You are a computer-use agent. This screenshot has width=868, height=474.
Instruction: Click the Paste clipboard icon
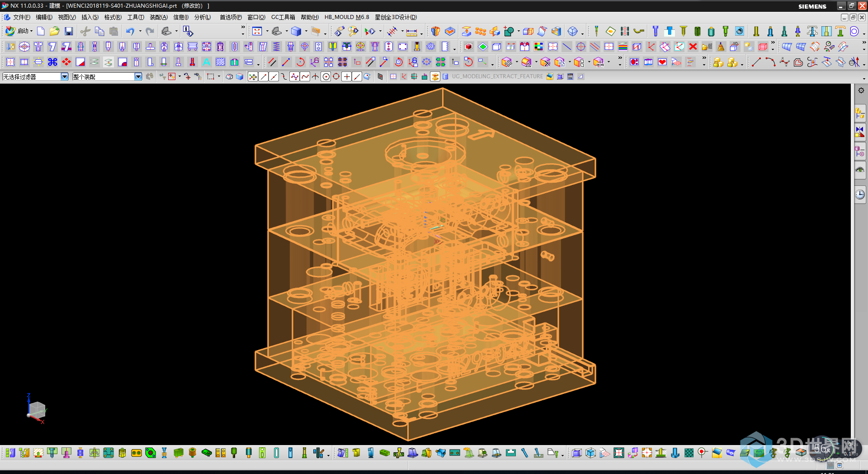coord(114,31)
